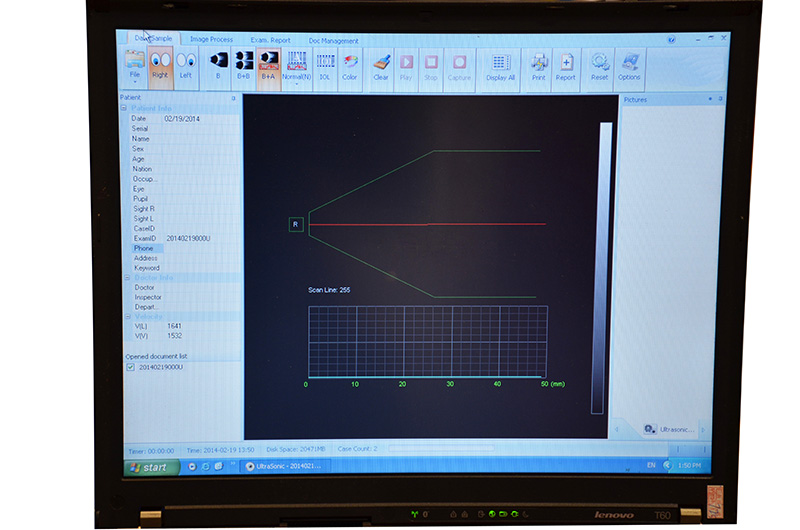This screenshot has width=800, height=530.
Task: Click the Color palette icon
Action: coord(349,66)
